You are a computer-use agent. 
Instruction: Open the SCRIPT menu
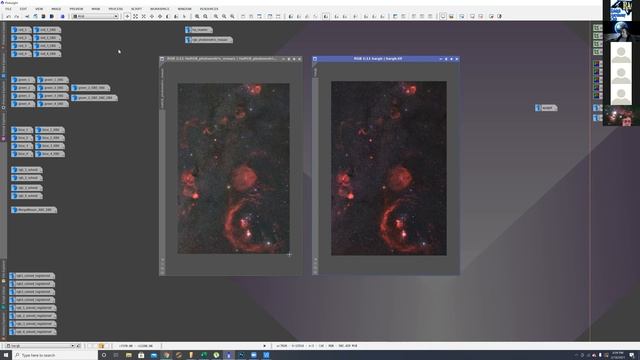coord(136,9)
